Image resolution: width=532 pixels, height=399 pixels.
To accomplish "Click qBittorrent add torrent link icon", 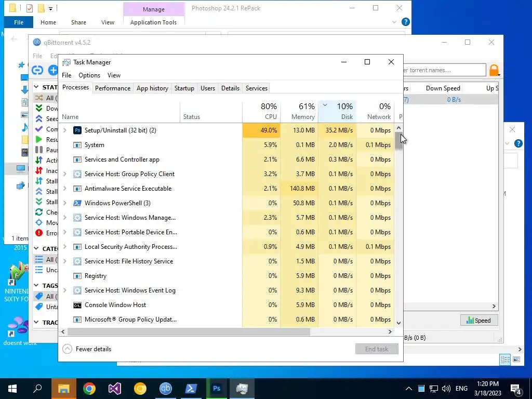I will click(x=37, y=70).
